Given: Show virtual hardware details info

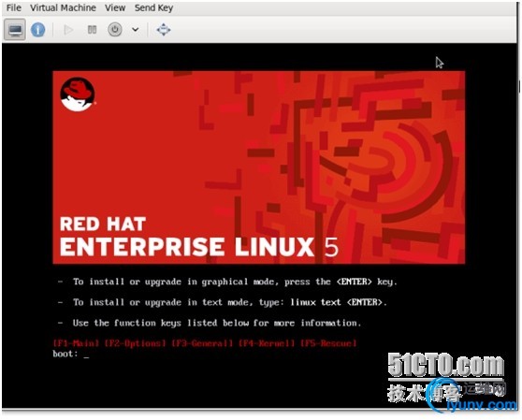Looking at the screenshot, I should point(37,30).
